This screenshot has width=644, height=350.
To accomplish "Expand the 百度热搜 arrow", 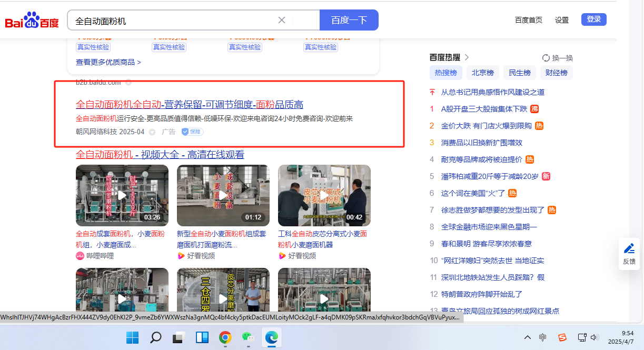I will 467,57.
